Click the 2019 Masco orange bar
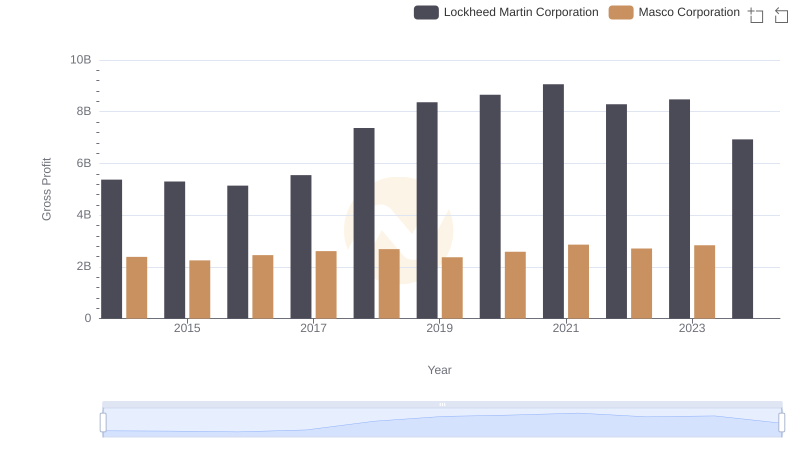The width and height of the screenshot is (800, 461). click(452, 288)
